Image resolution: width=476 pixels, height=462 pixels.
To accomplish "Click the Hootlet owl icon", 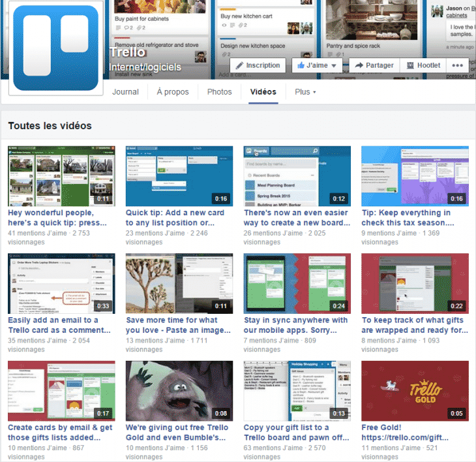I will 410,65.
